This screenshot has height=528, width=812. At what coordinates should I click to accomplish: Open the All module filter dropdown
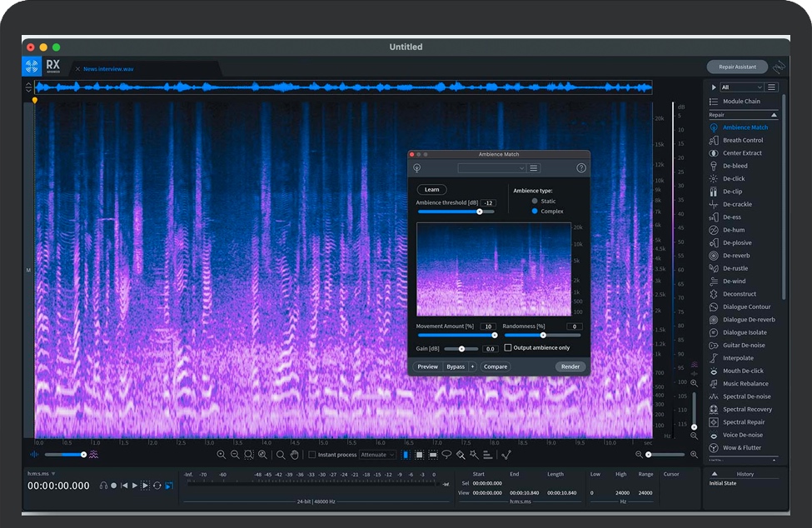tap(741, 87)
